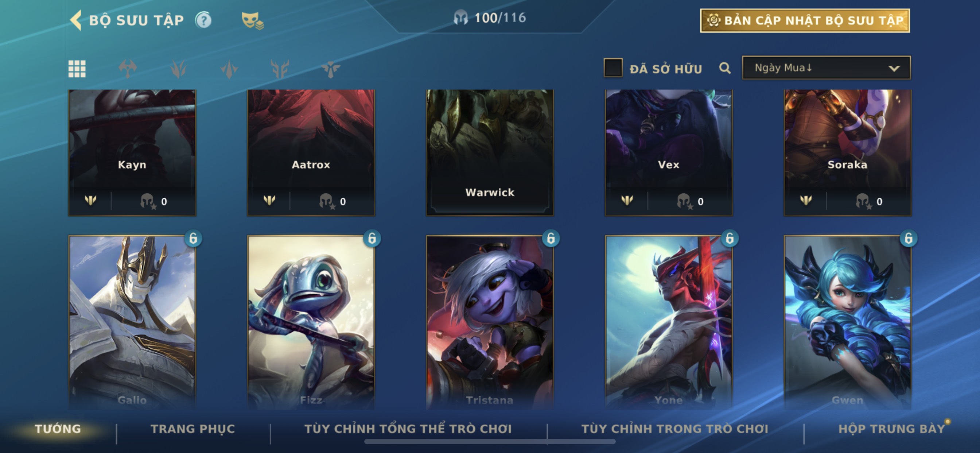Select the Warwick champion card

click(490, 153)
